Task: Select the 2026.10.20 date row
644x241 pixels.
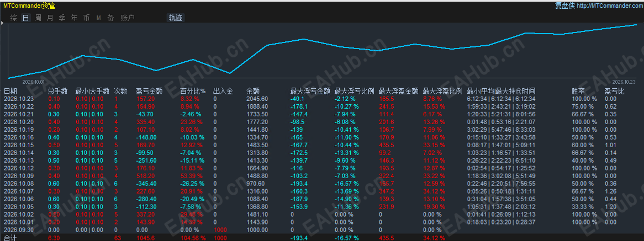Action: (x=322, y=122)
